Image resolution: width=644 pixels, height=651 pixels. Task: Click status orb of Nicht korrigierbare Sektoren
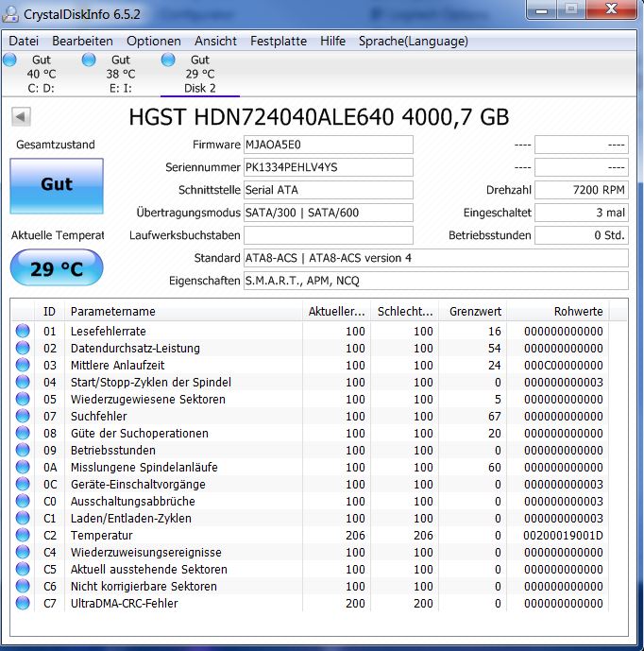point(23,586)
